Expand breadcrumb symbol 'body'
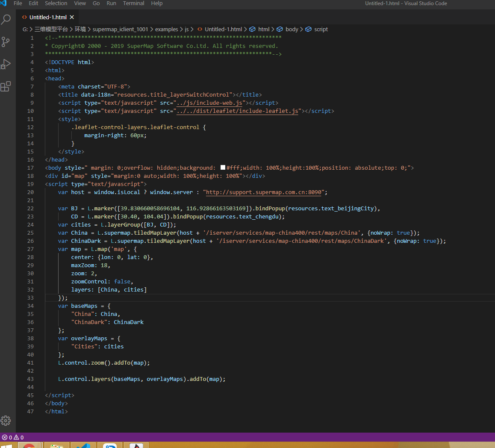495x448 pixels. click(292, 29)
